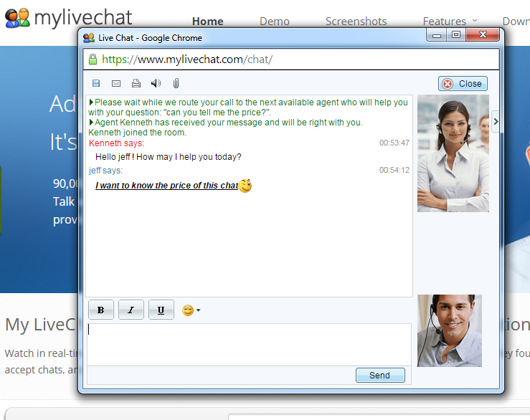Attach a file using the paperclip icon
530x420 pixels.
click(x=176, y=84)
